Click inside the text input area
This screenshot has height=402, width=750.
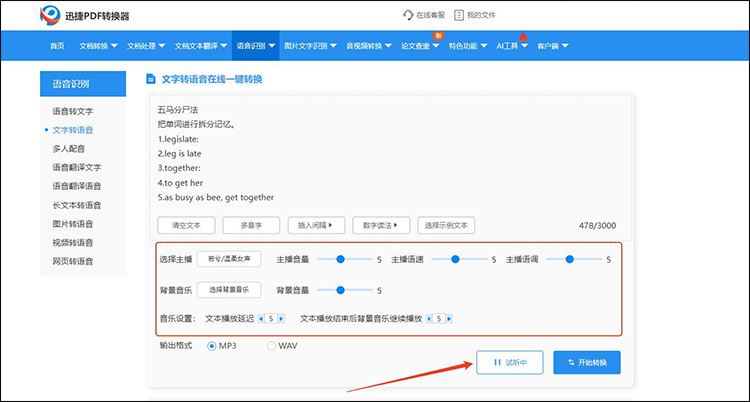[390, 153]
